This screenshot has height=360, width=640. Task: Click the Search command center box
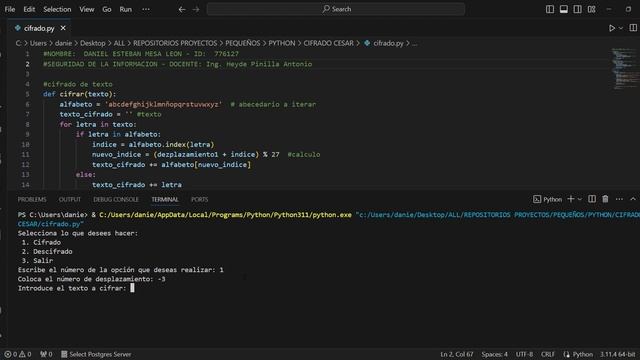click(x=336, y=9)
